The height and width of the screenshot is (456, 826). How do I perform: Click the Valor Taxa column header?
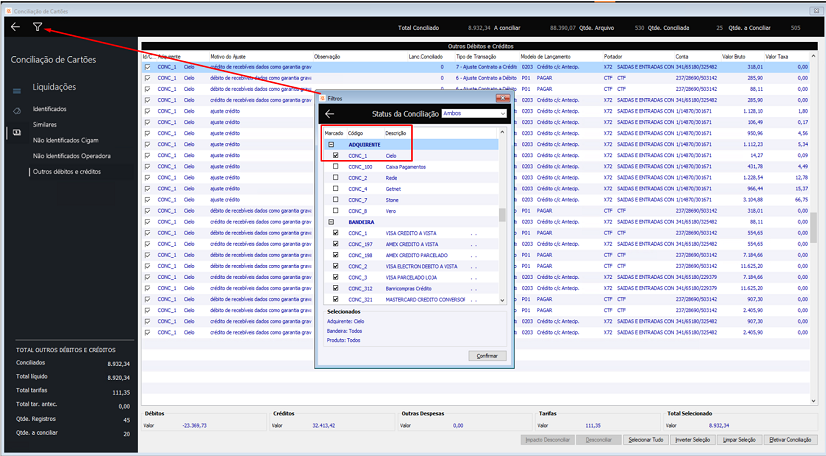pos(777,56)
